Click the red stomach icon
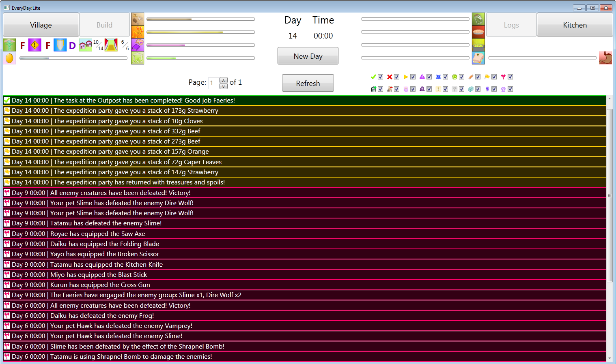 point(605,58)
